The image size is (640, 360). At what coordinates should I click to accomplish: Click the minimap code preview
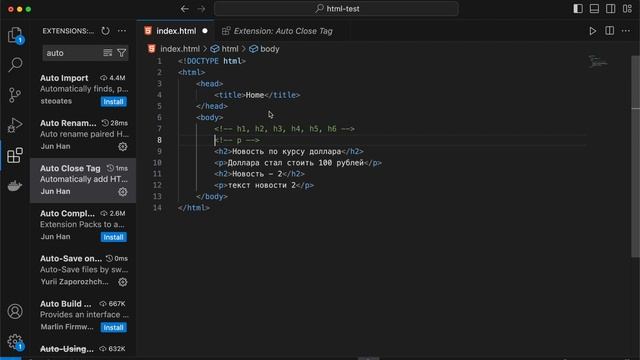click(598, 62)
